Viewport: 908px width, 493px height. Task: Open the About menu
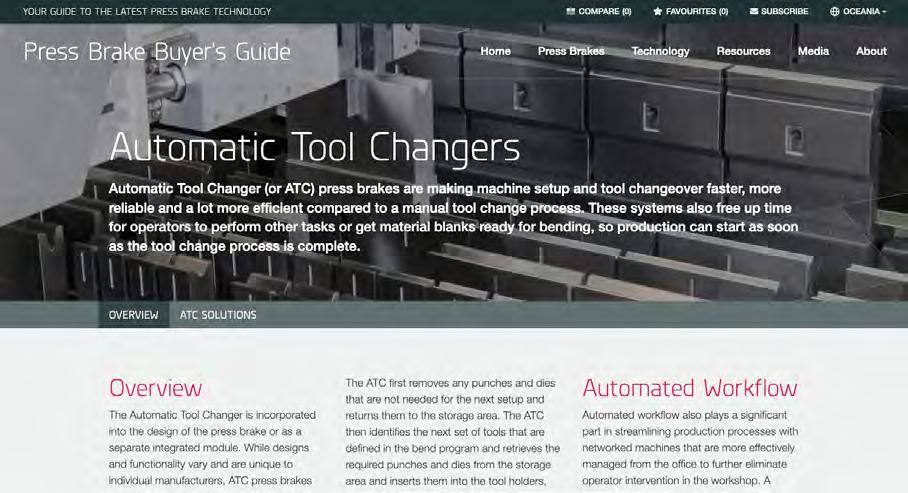coord(871,51)
